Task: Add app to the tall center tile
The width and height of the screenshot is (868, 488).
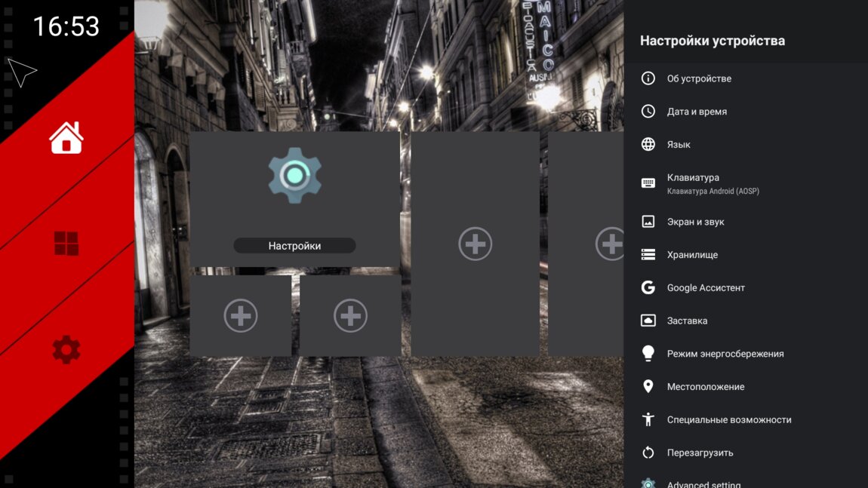Action: (475, 244)
